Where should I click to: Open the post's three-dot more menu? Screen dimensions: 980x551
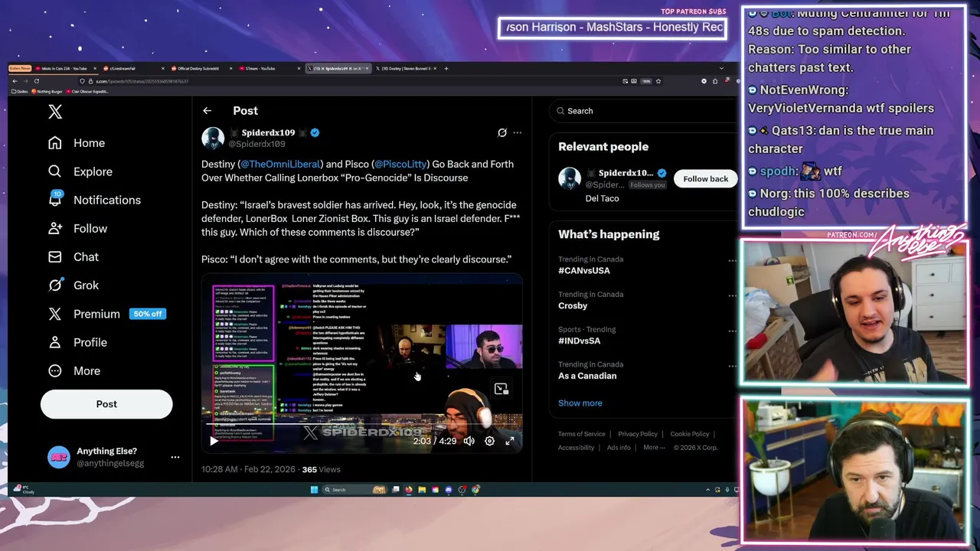pyautogui.click(x=518, y=132)
